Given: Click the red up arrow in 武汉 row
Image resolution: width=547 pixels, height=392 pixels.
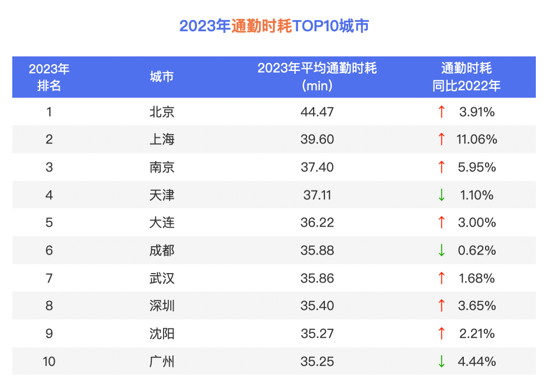Looking at the screenshot, I should tap(442, 278).
